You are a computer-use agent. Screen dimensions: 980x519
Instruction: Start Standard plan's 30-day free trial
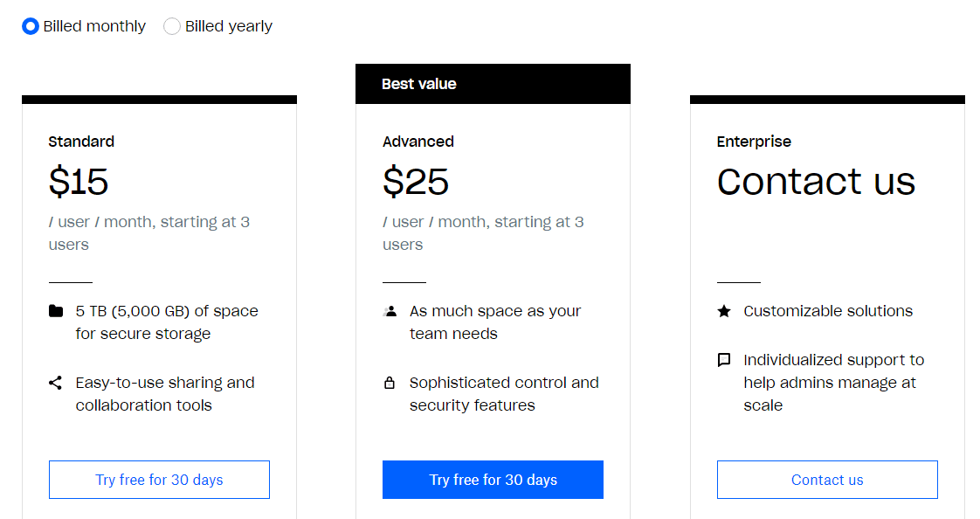click(159, 480)
